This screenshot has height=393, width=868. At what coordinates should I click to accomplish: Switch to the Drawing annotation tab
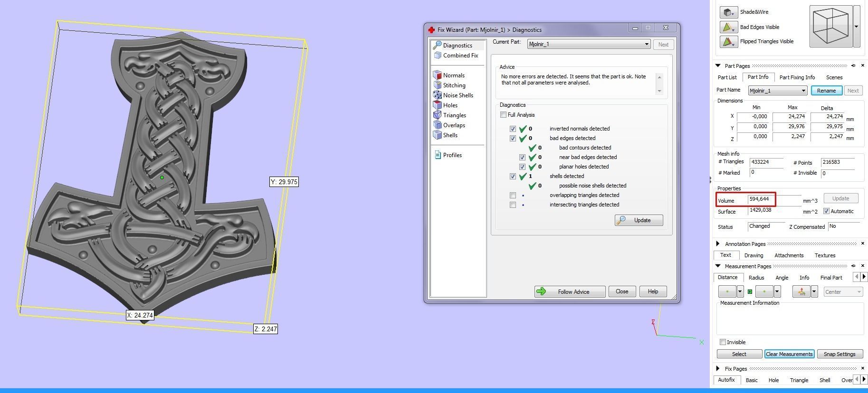[754, 255]
